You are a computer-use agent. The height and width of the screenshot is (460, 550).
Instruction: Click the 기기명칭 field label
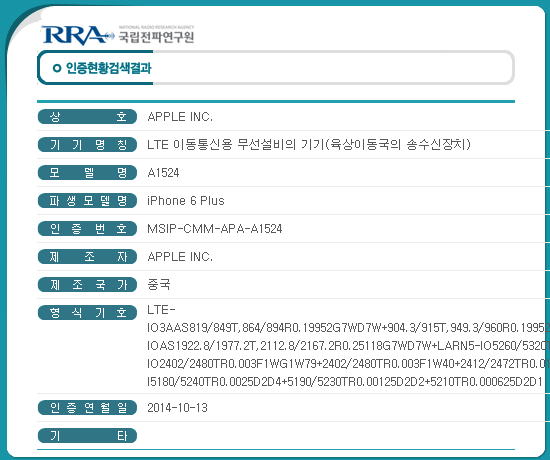point(87,145)
